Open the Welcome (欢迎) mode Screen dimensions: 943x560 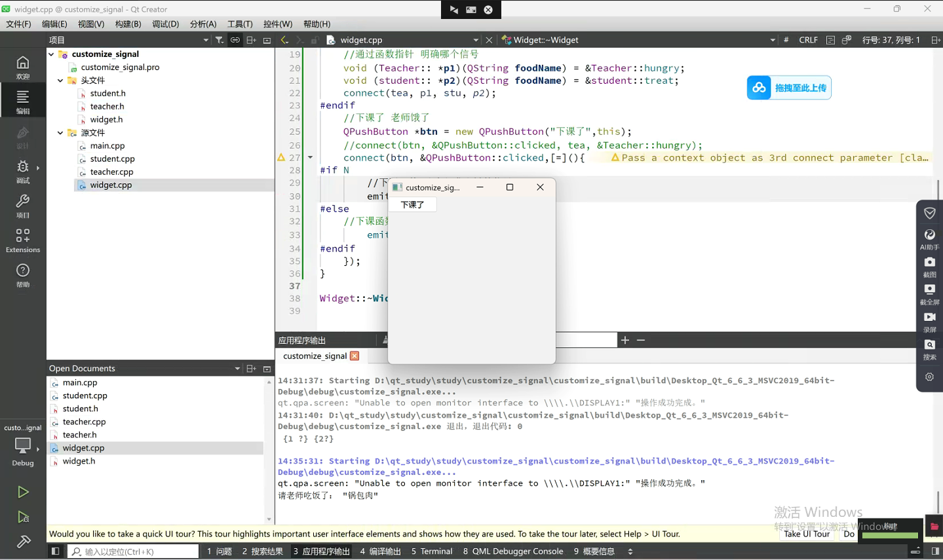[23, 67]
